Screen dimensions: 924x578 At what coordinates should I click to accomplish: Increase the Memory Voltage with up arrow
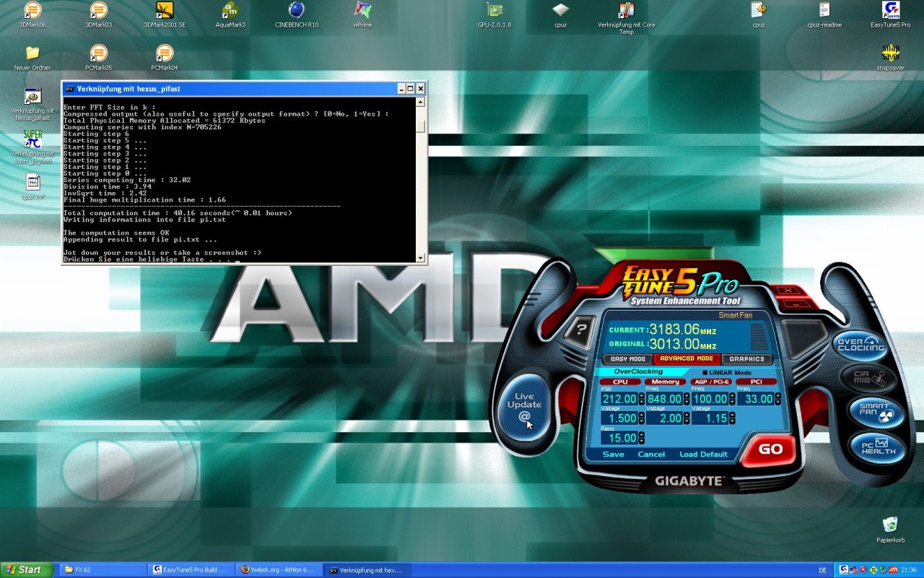[x=687, y=415]
